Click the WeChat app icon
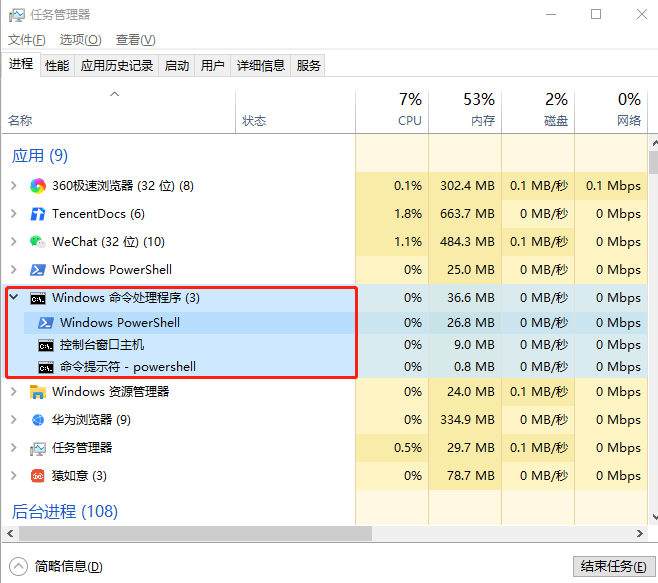 point(38,242)
